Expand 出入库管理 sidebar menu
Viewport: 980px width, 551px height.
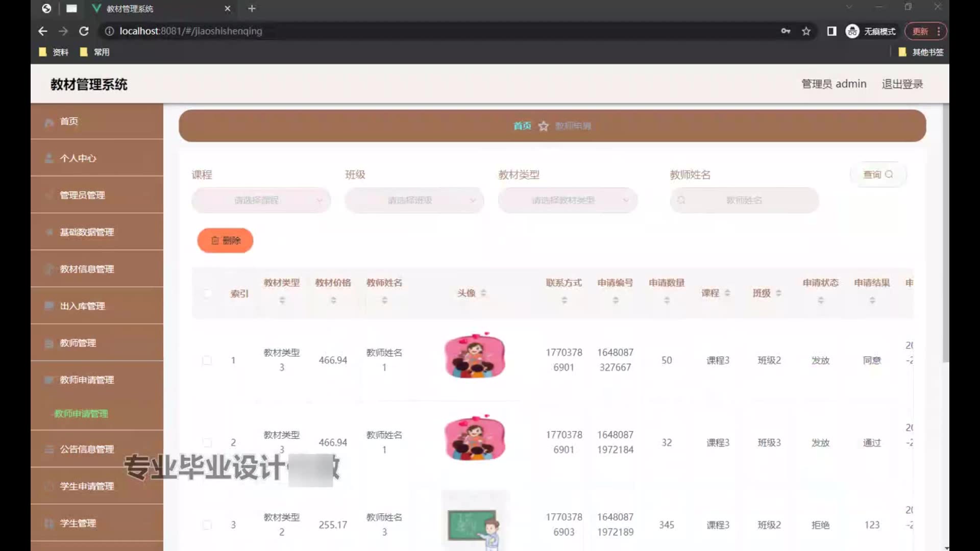[97, 306]
